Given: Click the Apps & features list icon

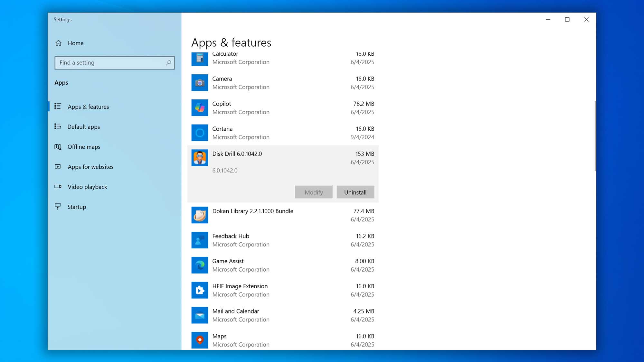Looking at the screenshot, I should [x=58, y=106].
